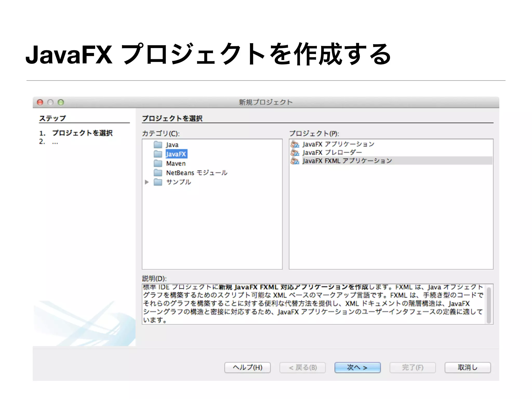Click the 説明(D): label
This screenshot has height=399, width=532.
point(154,278)
